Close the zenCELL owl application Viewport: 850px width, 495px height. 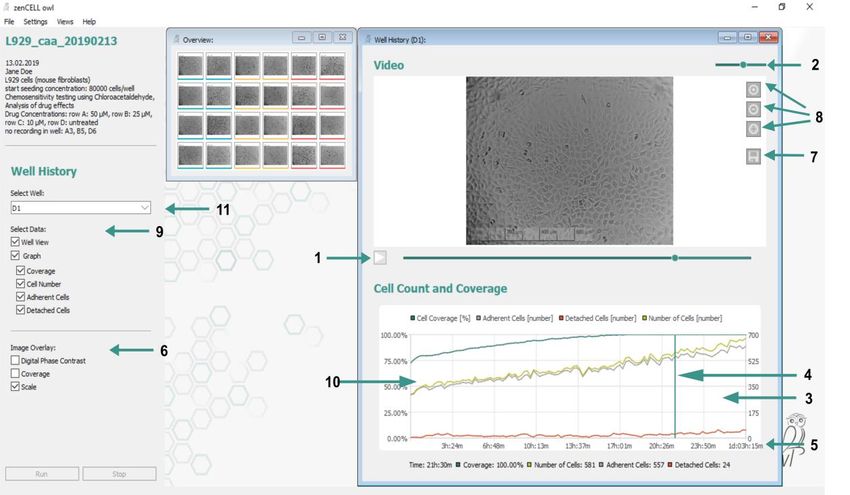(x=809, y=7)
